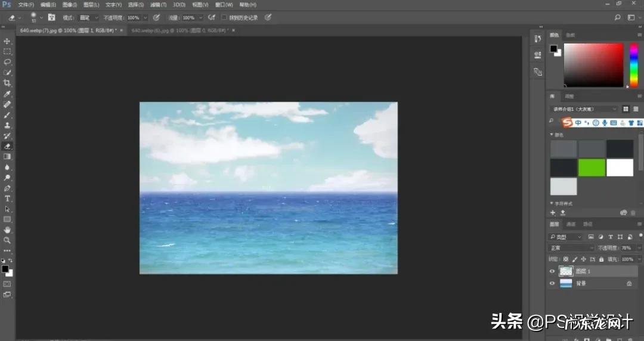Select the Lasso tool
644x341 pixels.
click(x=7, y=62)
